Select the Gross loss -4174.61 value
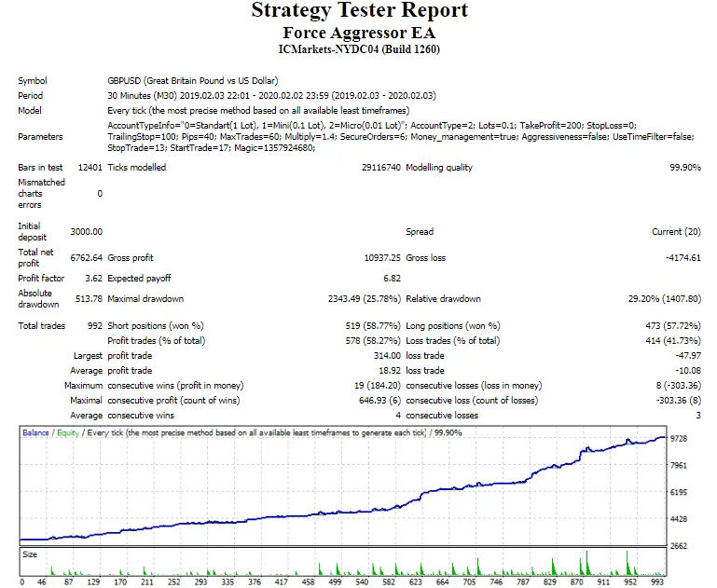 680,257
